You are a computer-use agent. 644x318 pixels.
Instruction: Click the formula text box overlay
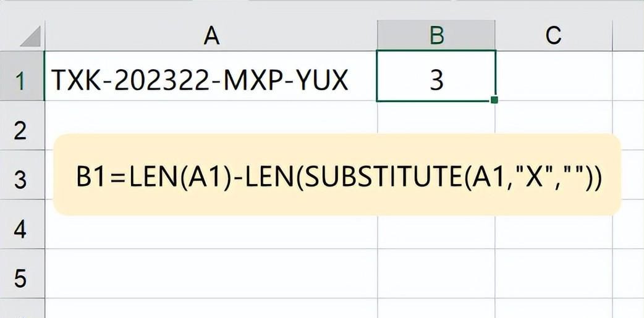coord(337,174)
